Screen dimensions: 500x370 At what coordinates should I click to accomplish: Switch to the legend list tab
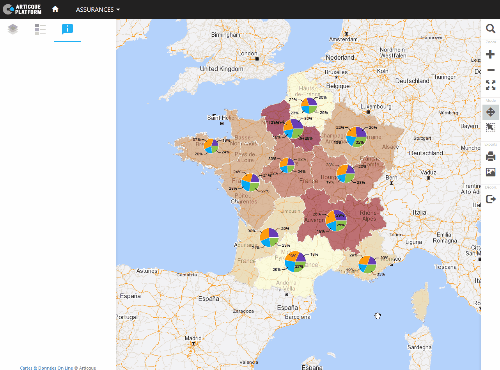point(40,29)
